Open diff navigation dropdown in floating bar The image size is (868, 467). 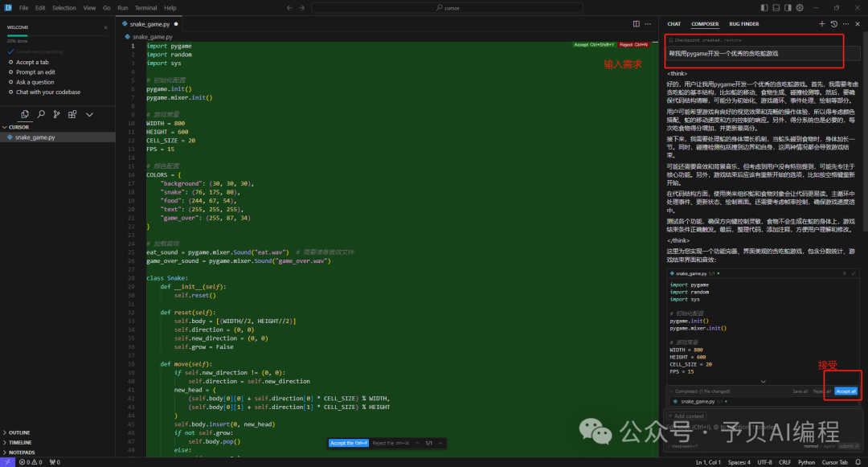click(440, 443)
